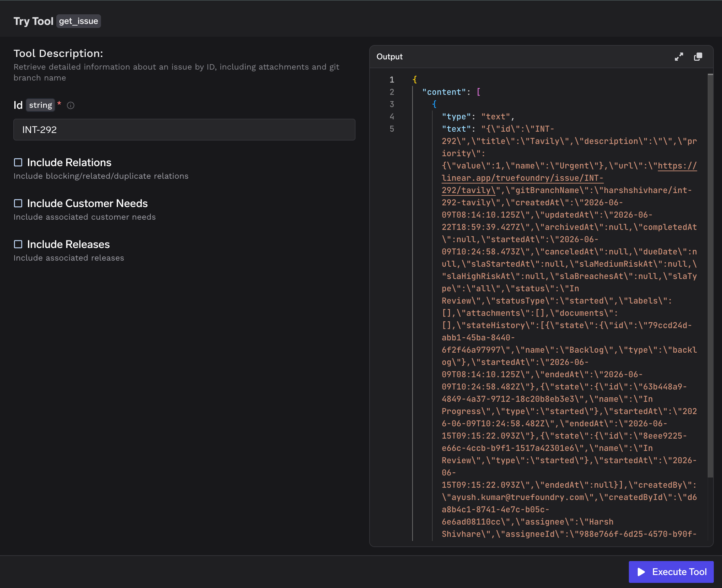Image resolution: width=722 pixels, height=588 pixels.
Task: Show the Id field info tooltip icon
Action: coord(71,105)
